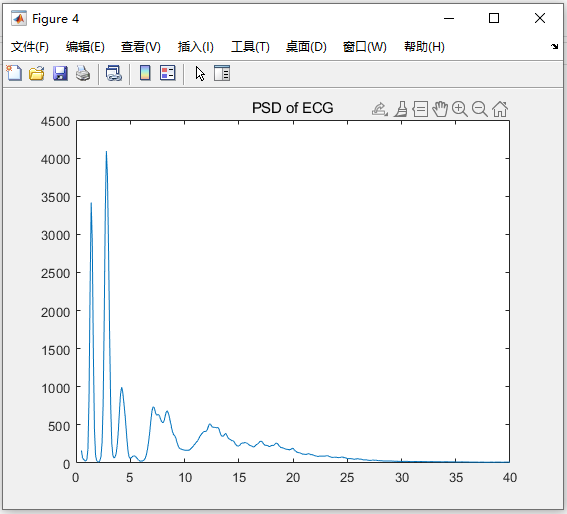Image resolution: width=567 pixels, height=514 pixels.
Task: Activate the data brushing tool
Action: click(x=401, y=109)
